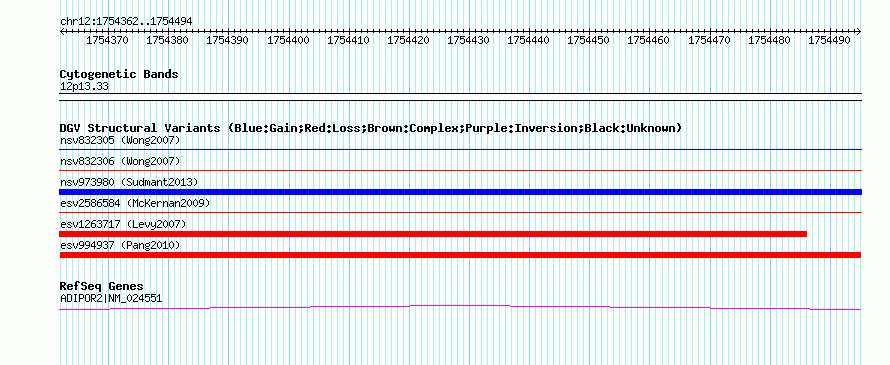Click ruler position 1754430
This screenshot has width=890, height=365.
click(468, 41)
